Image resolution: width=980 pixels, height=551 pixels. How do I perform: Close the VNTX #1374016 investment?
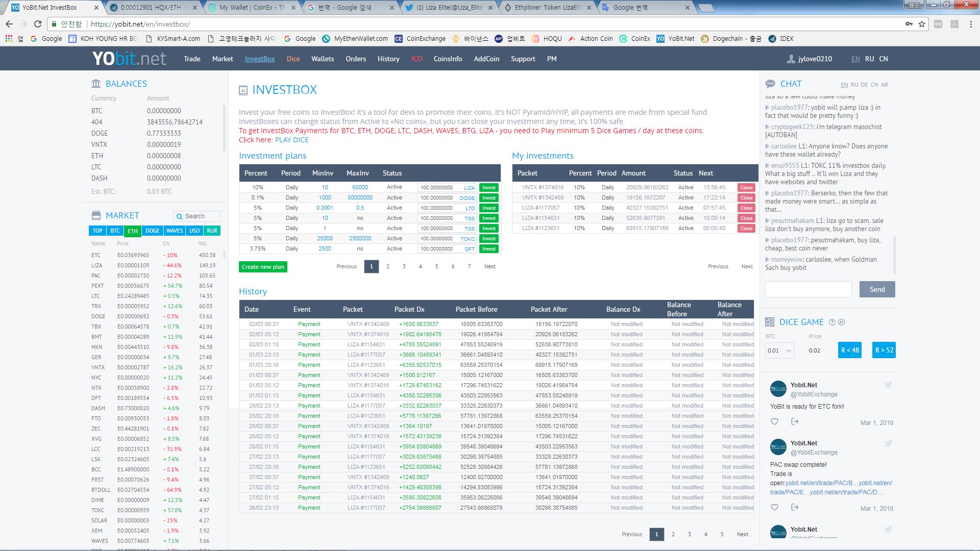(746, 188)
